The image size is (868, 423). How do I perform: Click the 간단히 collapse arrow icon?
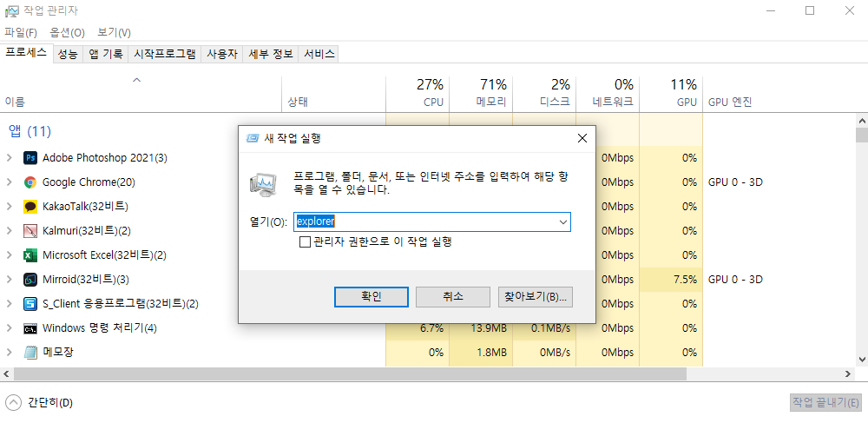[x=15, y=402]
